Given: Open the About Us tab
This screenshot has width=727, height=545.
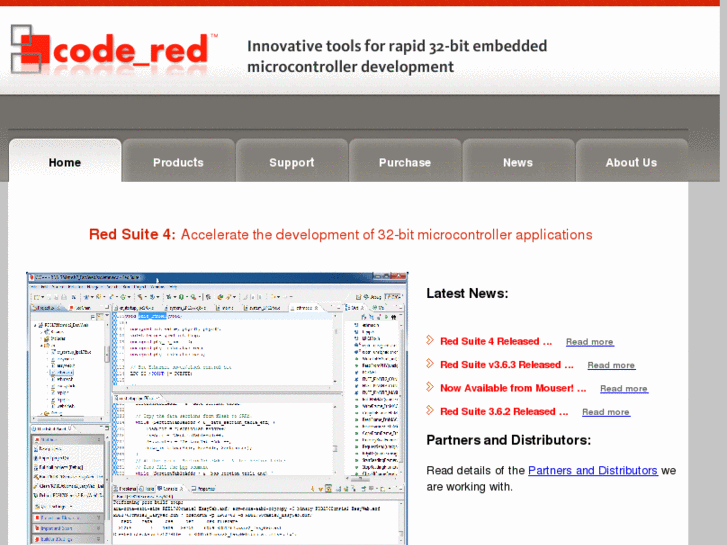Looking at the screenshot, I should 631,160.
